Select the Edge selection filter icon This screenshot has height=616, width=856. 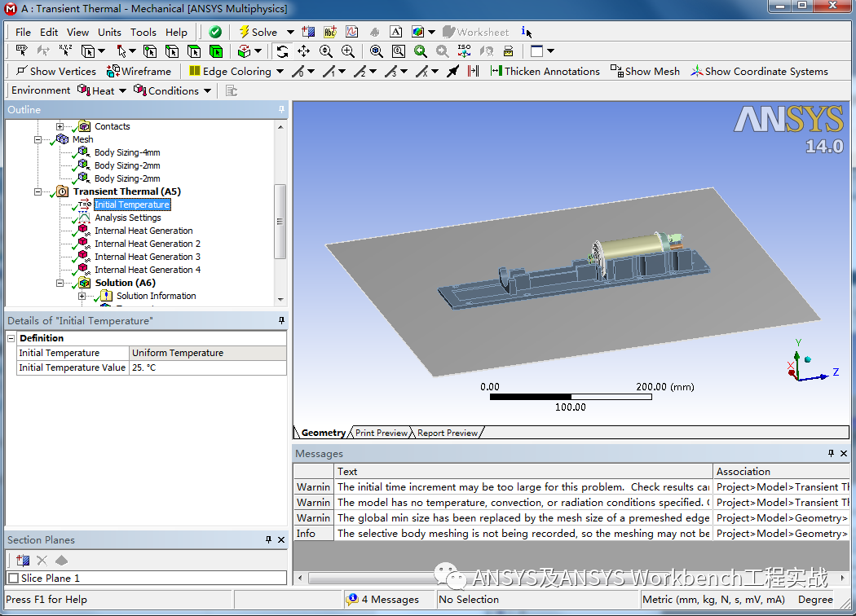(x=172, y=51)
